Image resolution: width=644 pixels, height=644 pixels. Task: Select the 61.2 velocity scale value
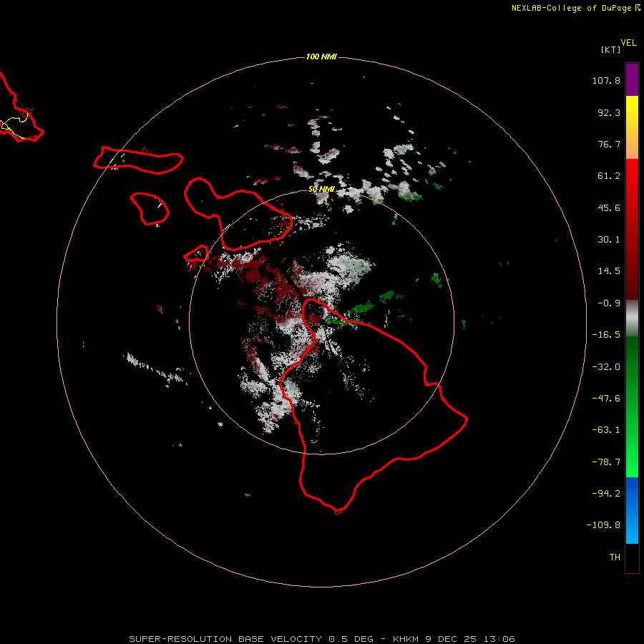[x=609, y=176]
